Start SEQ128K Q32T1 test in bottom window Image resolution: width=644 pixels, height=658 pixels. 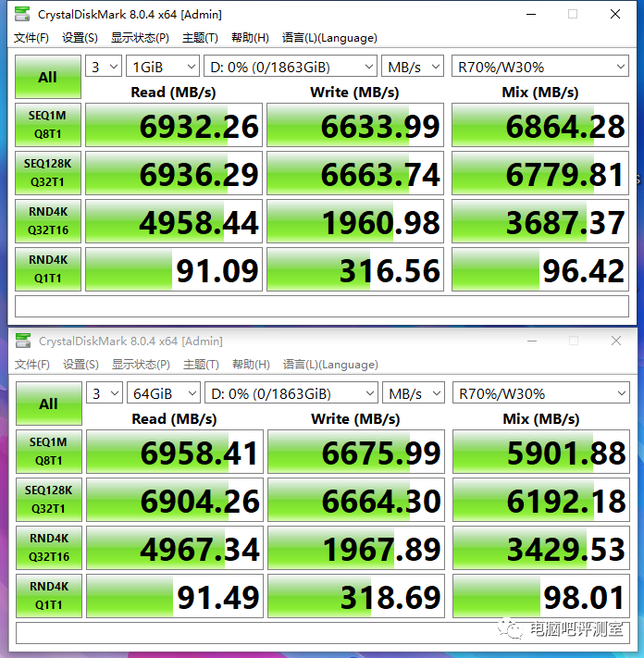pyautogui.click(x=49, y=500)
